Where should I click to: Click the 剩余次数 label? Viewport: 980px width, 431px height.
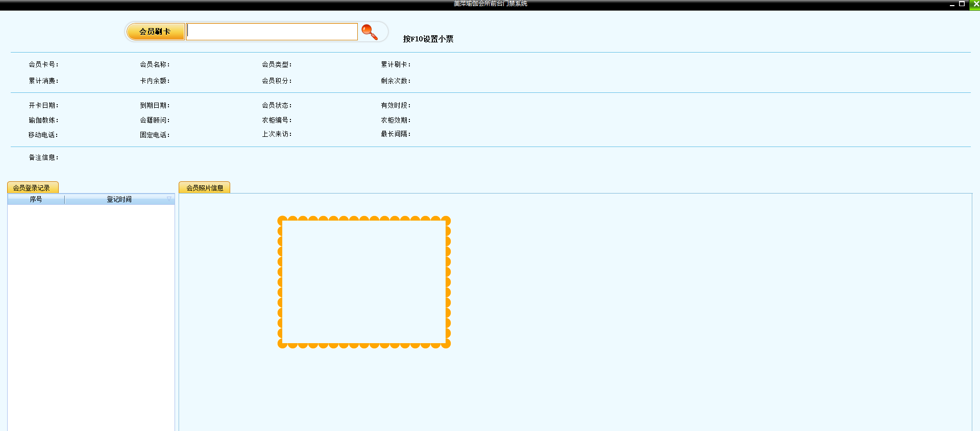coord(396,81)
